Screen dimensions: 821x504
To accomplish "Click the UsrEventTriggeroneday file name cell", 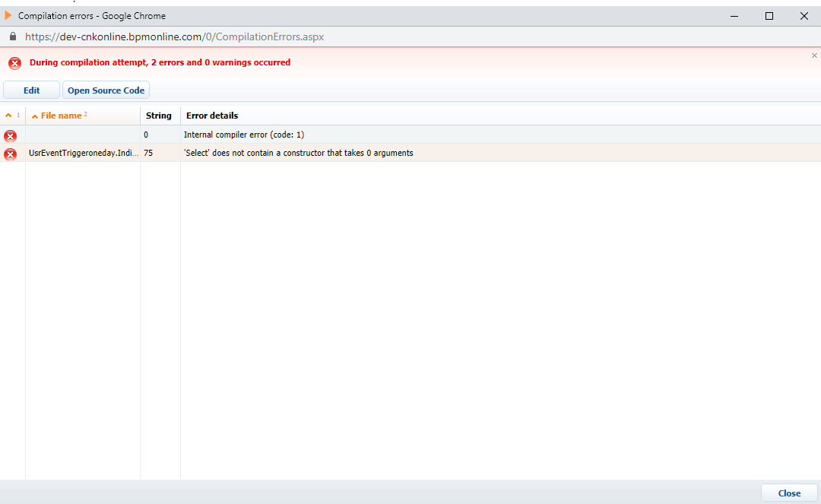I will [x=84, y=153].
